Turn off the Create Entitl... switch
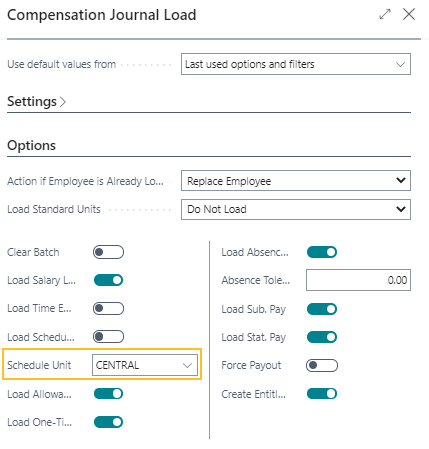This screenshot has width=429, height=449. tap(322, 394)
